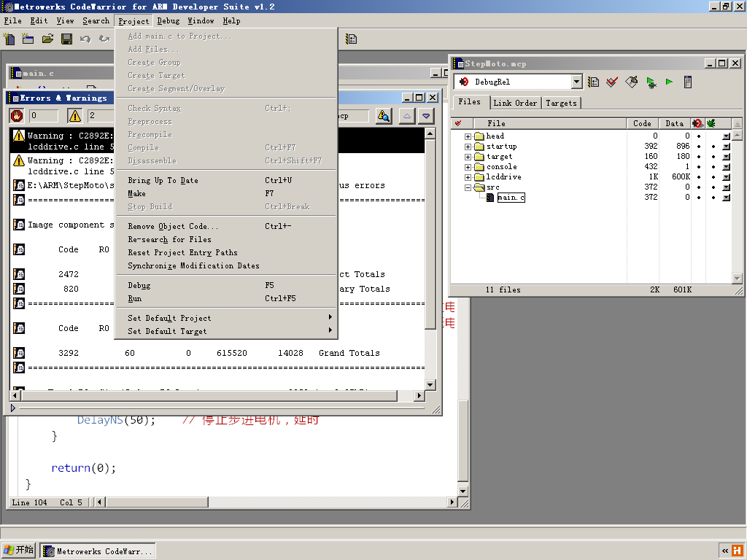The width and height of the screenshot is (747, 560).
Task: Click the previous message up arrow
Action: 406,116
